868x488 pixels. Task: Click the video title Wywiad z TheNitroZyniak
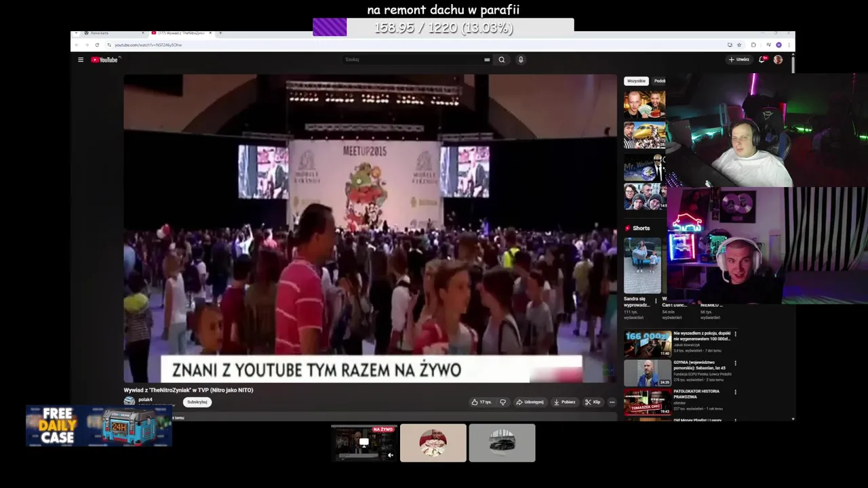[188, 390]
